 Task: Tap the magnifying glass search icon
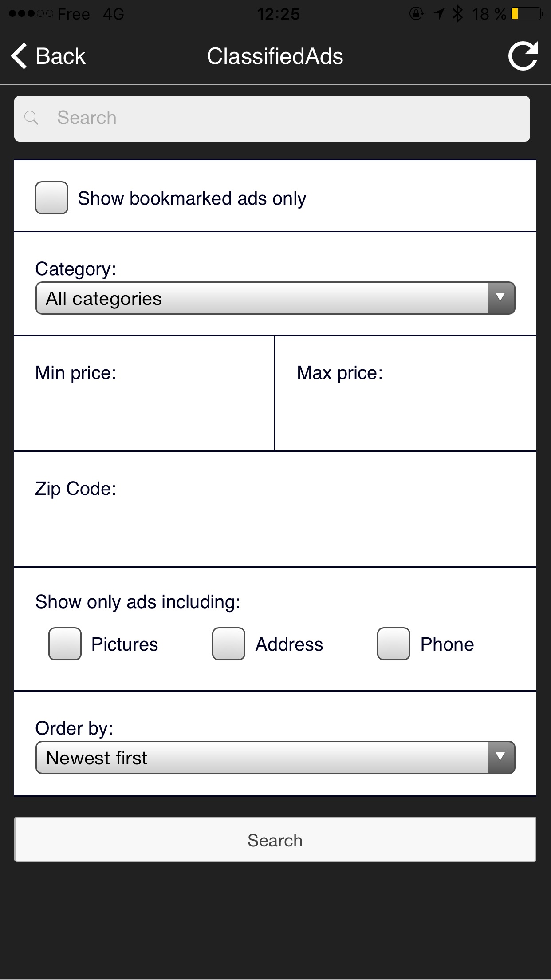(x=31, y=118)
